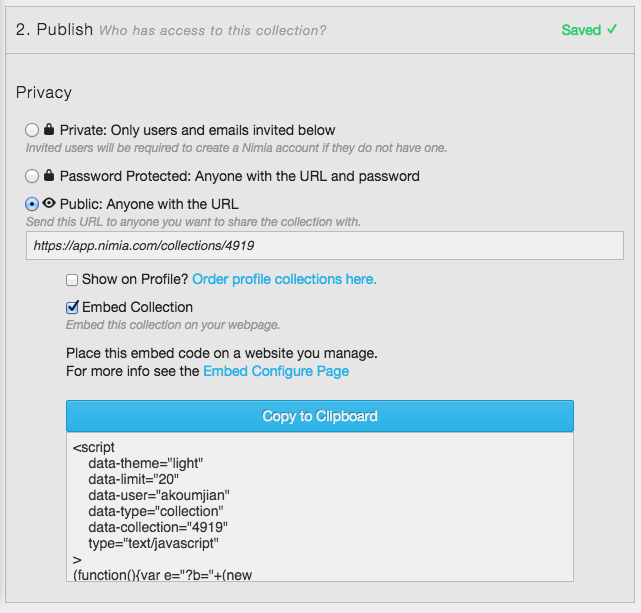Click the Embed Collection label text

pos(137,307)
